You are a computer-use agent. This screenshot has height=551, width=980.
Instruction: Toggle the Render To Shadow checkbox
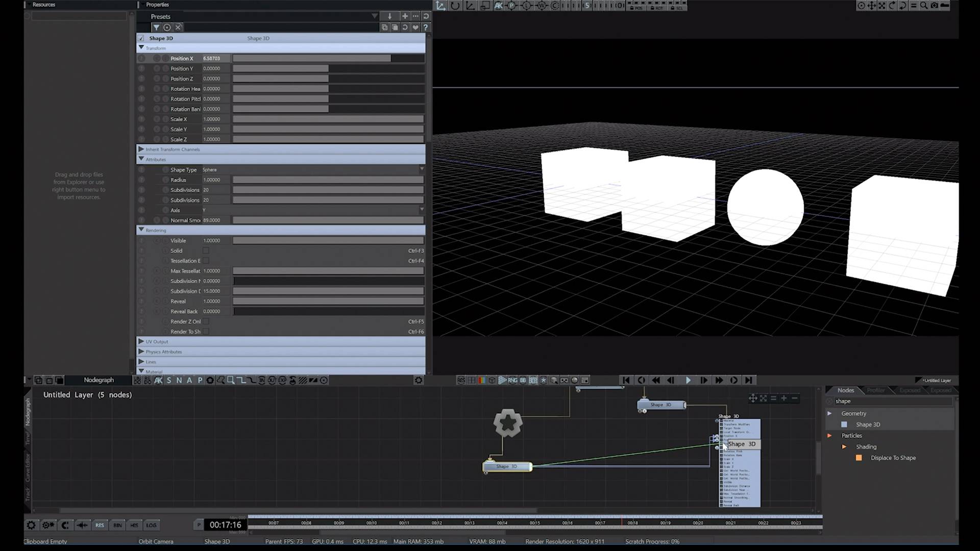(206, 332)
